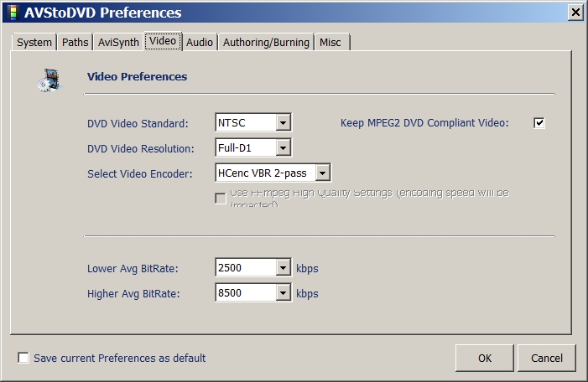Select the Audio tab
Image resolution: width=588 pixels, height=382 pixels.
pos(200,43)
